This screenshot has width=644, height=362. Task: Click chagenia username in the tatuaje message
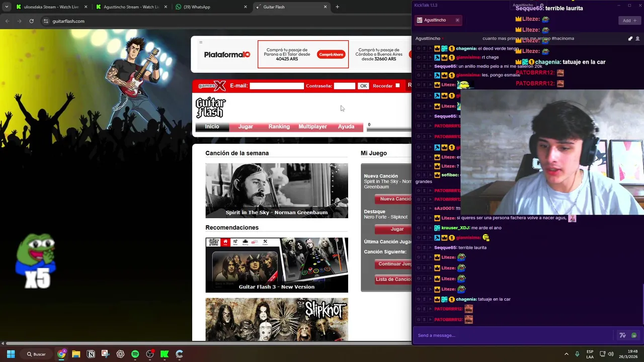tap(465, 299)
